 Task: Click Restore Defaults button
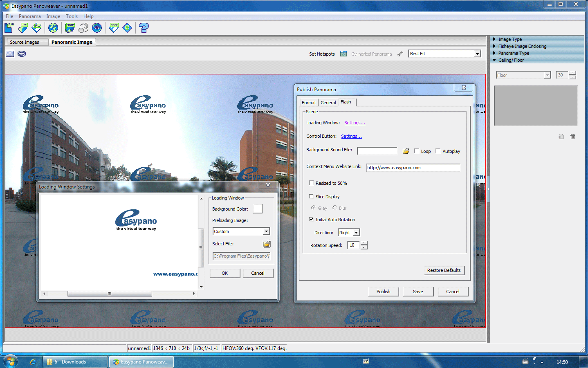pos(444,270)
